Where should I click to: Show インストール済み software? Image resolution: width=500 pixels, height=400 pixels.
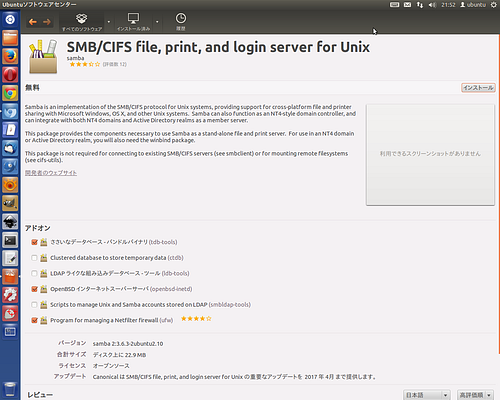[133, 22]
